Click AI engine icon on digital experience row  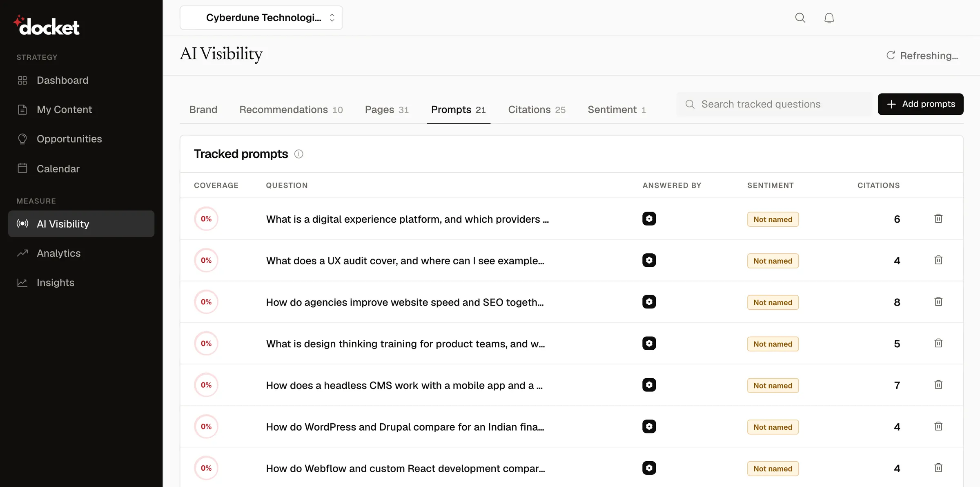(x=649, y=219)
